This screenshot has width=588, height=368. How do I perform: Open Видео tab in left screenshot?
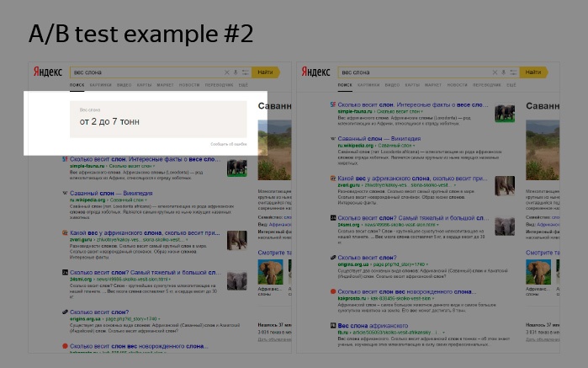[124, 85]
